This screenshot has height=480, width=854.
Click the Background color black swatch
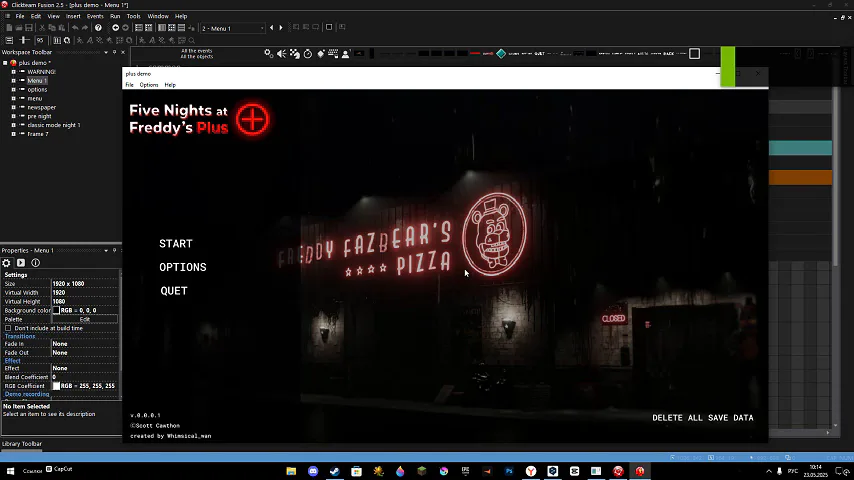[x=56, y=311]
